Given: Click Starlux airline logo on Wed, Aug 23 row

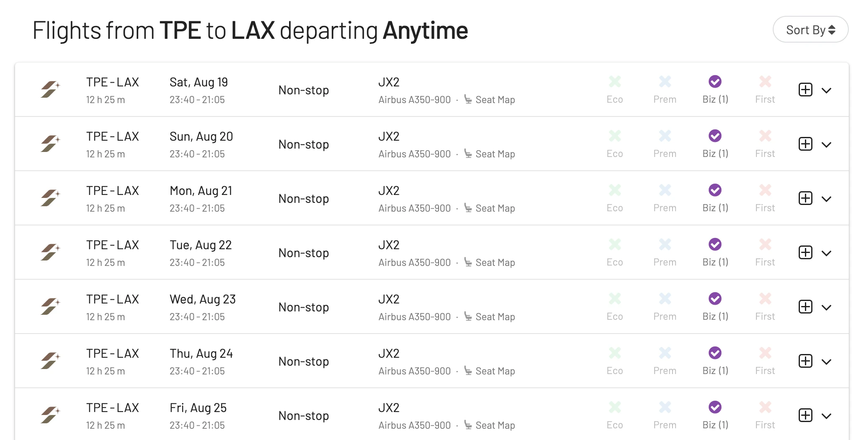Looking at the screenshot, I should click(x=51, y=306).
